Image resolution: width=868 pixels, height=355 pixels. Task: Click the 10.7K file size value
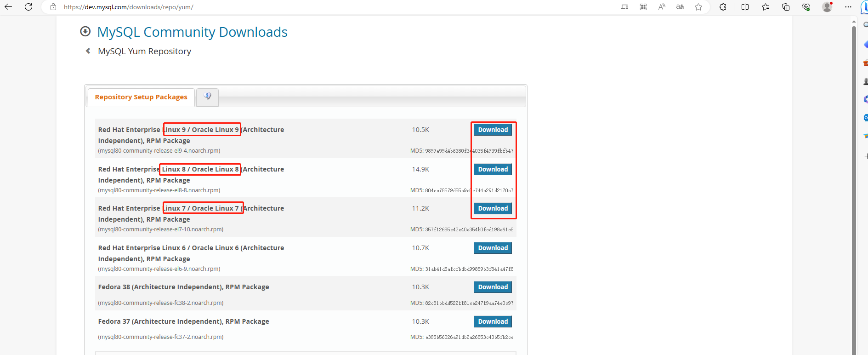point(420,248)
